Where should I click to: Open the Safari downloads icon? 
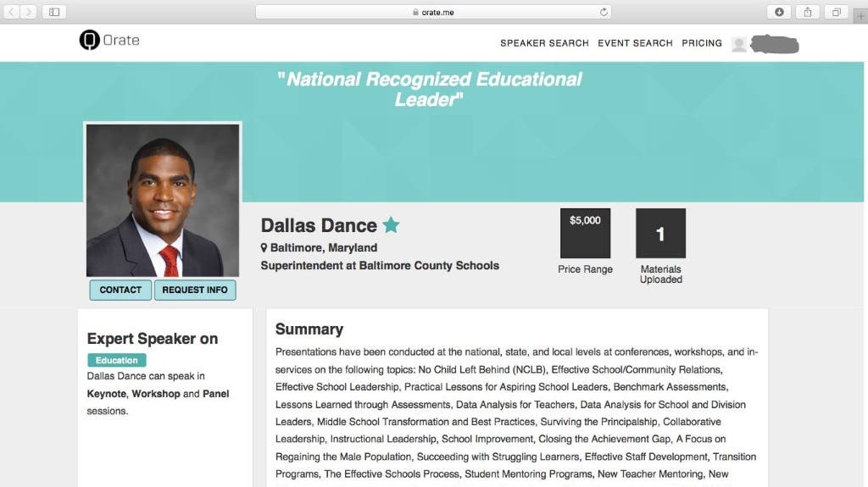click(x=779, y=12)
